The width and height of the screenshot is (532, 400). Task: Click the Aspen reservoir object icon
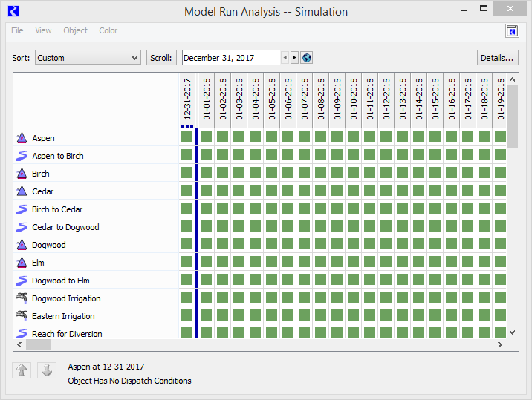22,138
